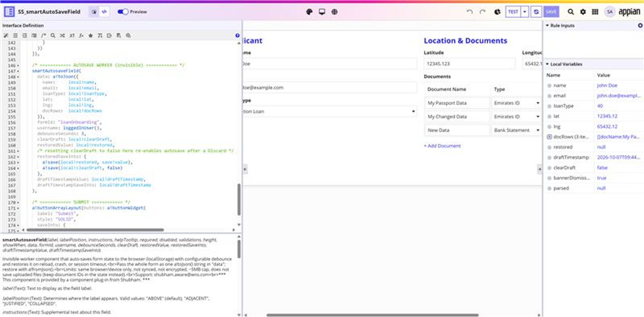The width and height of the screenshot is (644, 317).
Task: Click the fx function icon in editor toolbar
Action: pyautogui.click(x=81, y=36)
